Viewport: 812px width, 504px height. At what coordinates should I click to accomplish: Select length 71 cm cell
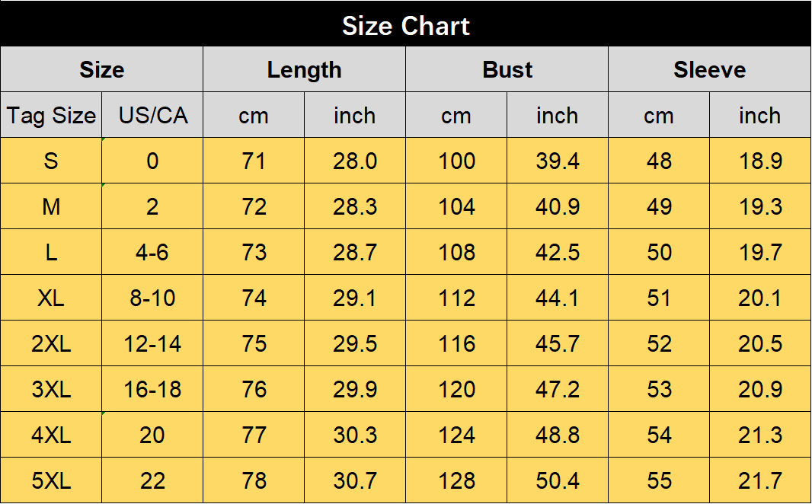pyautogui.click(x=254, y=161)
